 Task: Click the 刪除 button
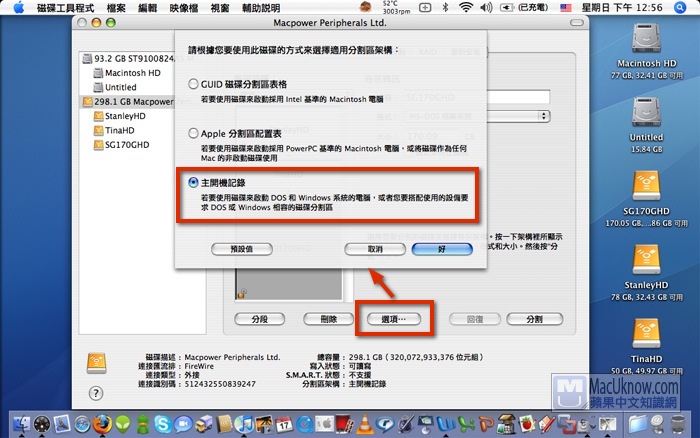(329, 319)
